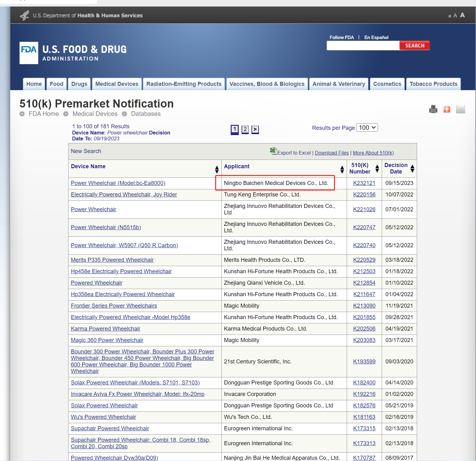Open K193599 510(k) record

click(x=364, y=362)
